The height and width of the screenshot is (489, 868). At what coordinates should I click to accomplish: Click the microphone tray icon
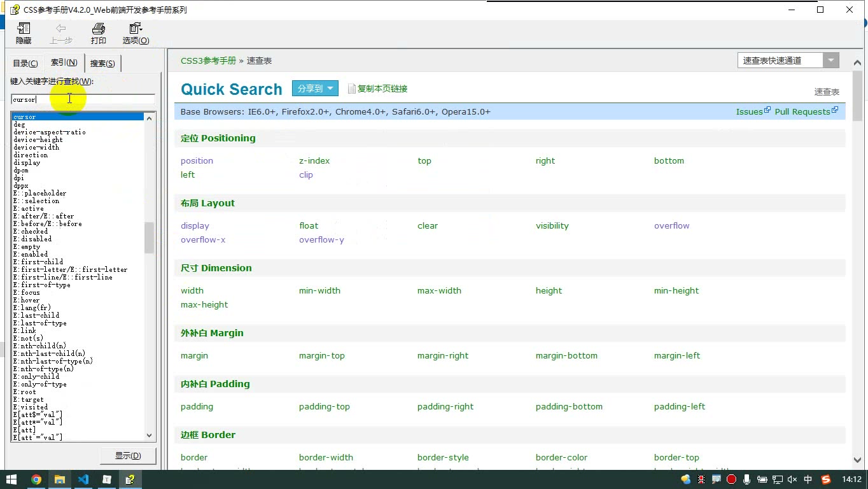click(x=746, y=479)
